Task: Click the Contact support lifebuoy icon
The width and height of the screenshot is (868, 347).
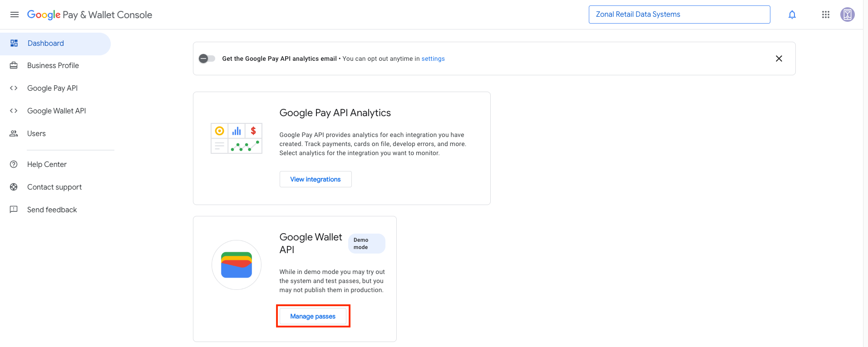Action: point(14,187)
